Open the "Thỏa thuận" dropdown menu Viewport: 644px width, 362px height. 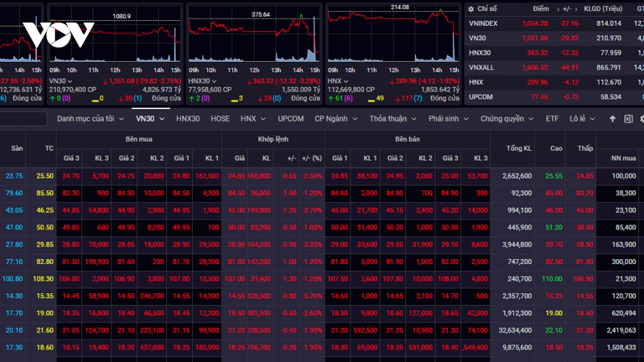pyautogui.click(x=393, y=119)
